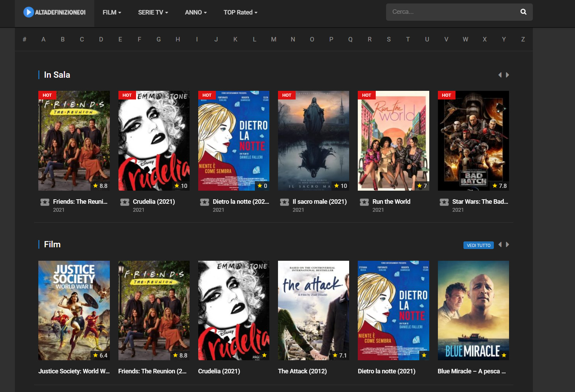Click the Film section heading
Viewport: 575px width, 392px height.
[52, 245]
